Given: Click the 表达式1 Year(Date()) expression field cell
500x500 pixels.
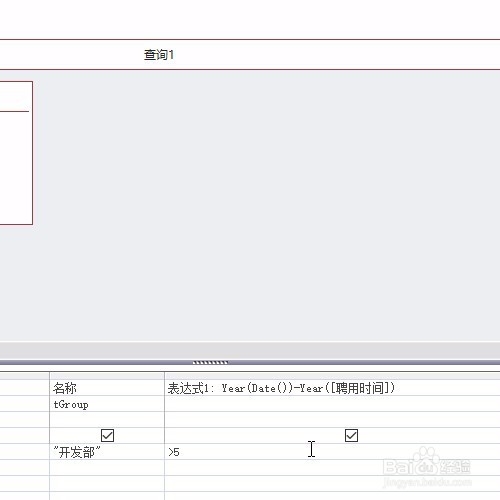Looking at the screenshot, I should point(332,388).
